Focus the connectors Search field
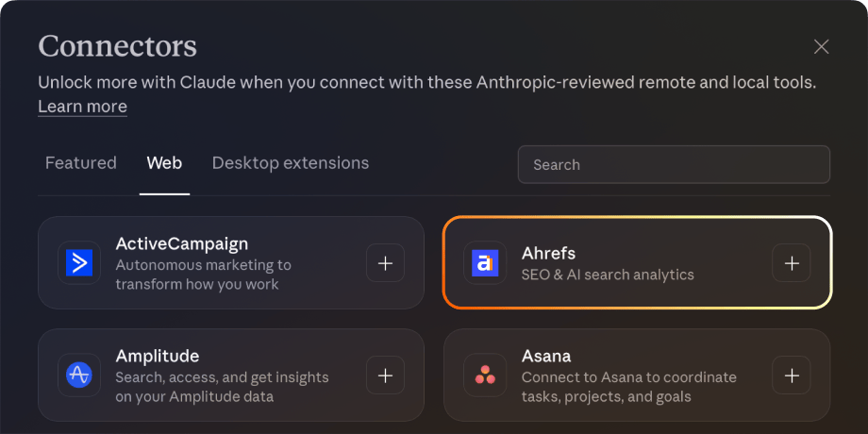This screenshot has height=434, width=868. [674, 164]
